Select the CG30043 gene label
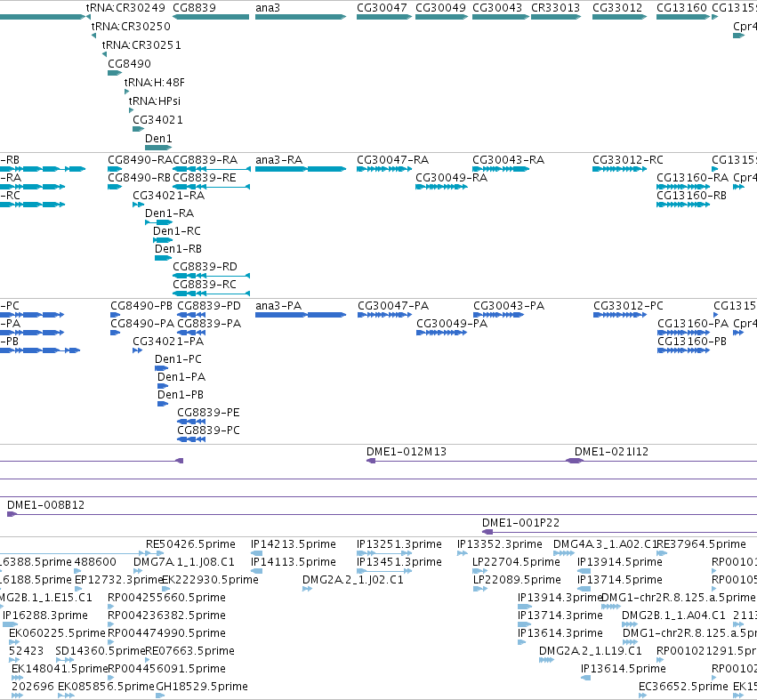This screenshot has width=757, height=700. tap(497, 8)
